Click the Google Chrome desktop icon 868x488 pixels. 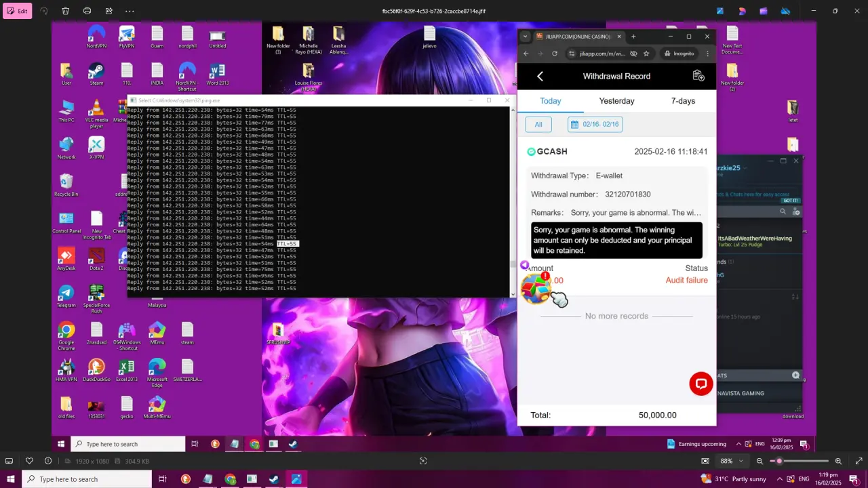(66, 335)
